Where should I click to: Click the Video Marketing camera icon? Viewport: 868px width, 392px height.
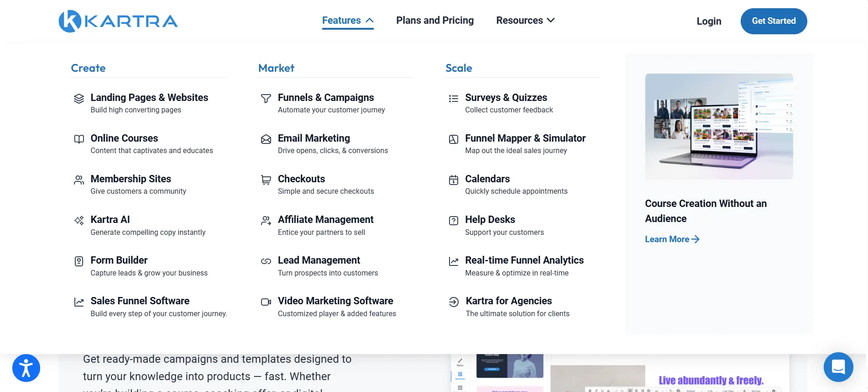coord(266,302)
